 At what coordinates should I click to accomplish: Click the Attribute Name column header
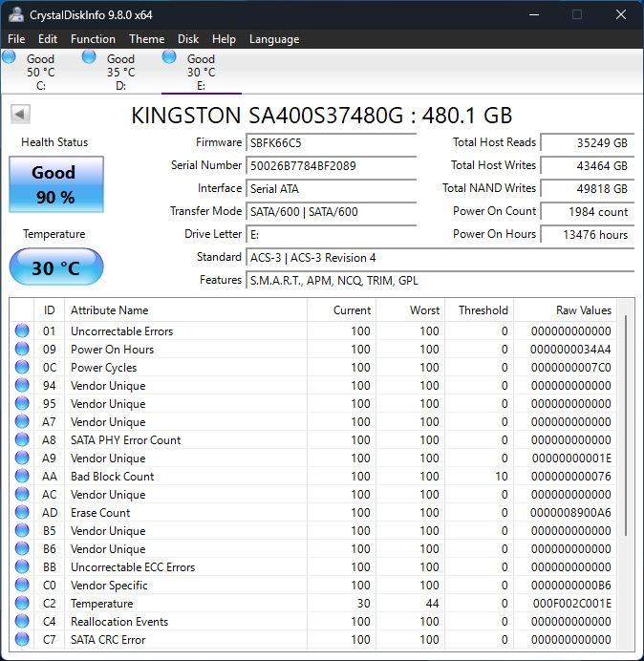click(185, 310)
